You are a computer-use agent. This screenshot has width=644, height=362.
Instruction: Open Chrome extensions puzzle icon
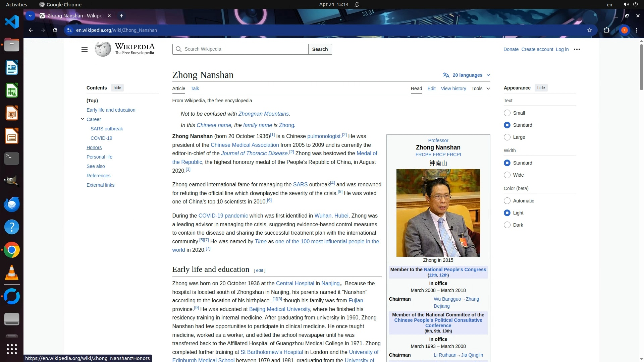[606, 30]
